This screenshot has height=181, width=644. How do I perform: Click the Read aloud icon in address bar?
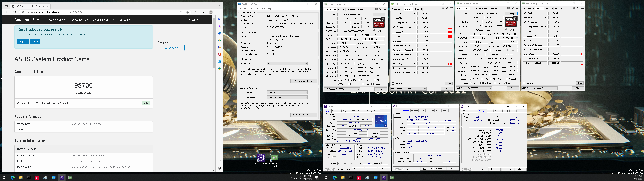pyautogui.click(x=181, y=12)
